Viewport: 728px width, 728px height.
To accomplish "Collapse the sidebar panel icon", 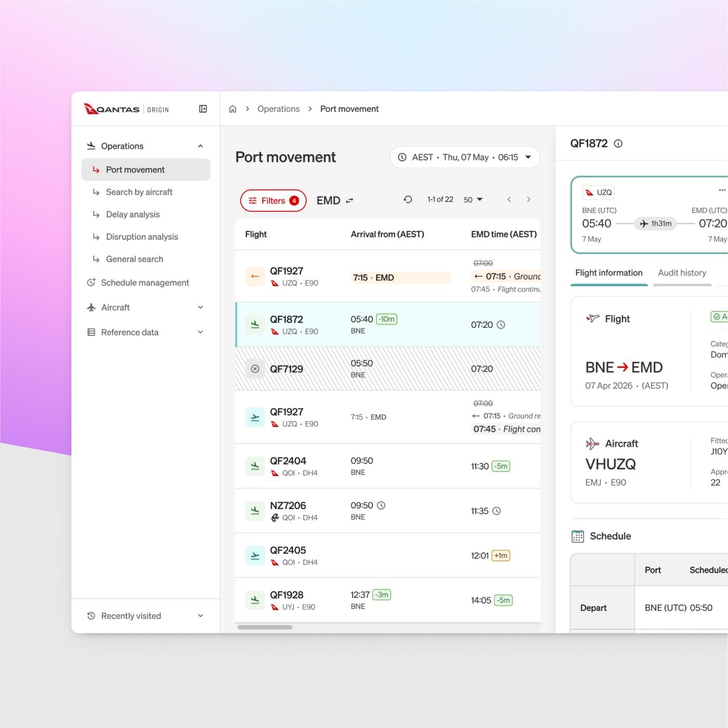I will click(x=203, y=109).
